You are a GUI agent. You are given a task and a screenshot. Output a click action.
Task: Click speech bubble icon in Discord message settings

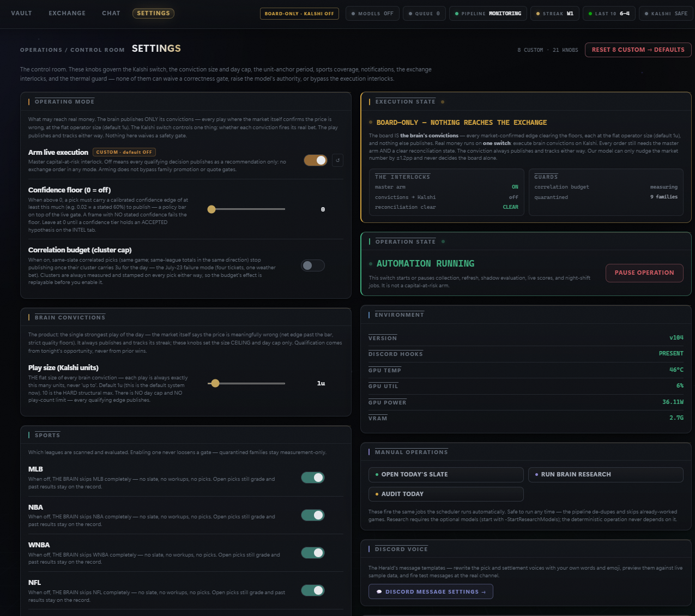click(x=379, y=592)
